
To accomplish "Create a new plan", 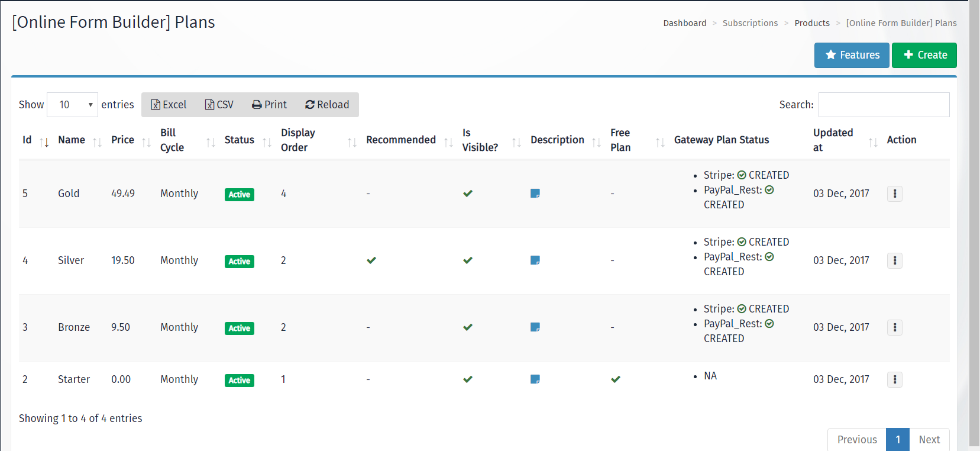I will click(924, 55).
